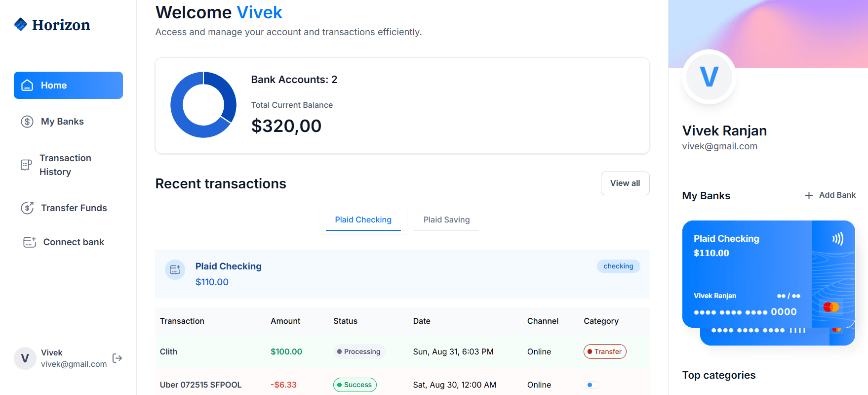Click the large V profile avatar
The height and width of the screenshot is (395, 868).
[709, 77]
